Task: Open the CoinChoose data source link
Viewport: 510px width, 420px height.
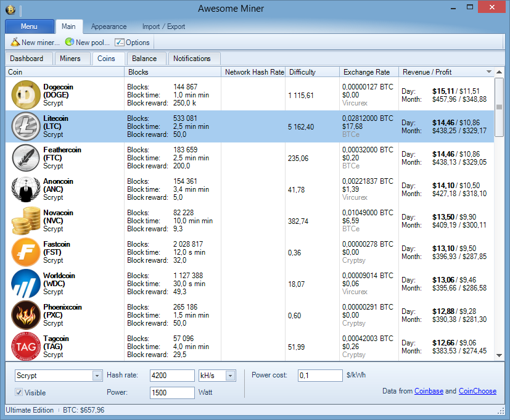Action: [477, 391]
